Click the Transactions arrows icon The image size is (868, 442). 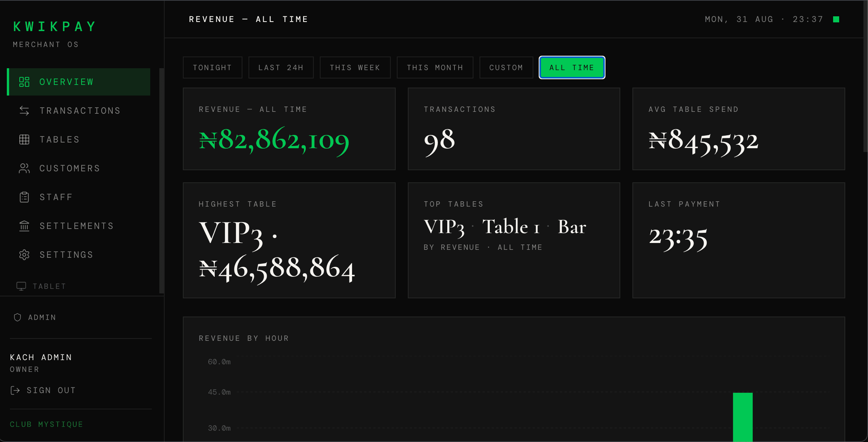pyautogui.click(x=24, y=111)
